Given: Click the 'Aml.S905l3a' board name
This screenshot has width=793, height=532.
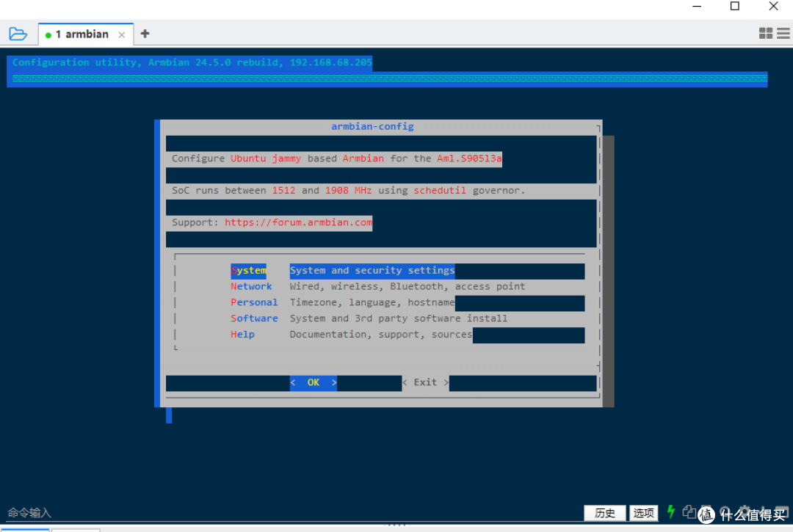Looking at the screenshot, I should tap(469, 158).
